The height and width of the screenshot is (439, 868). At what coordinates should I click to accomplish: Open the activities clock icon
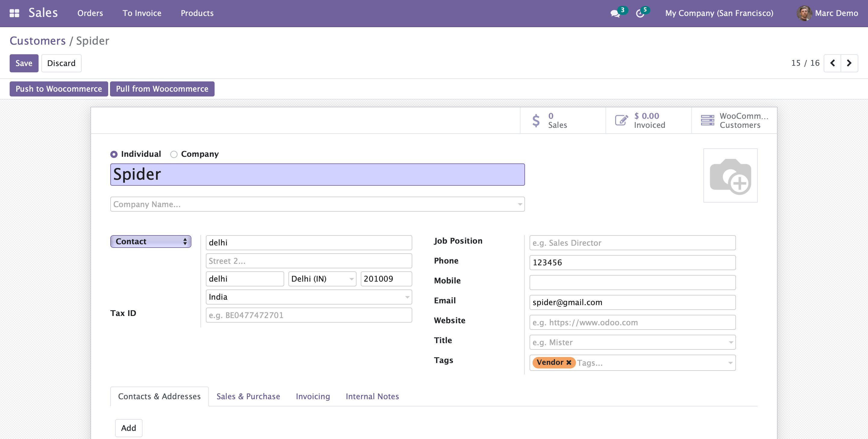point(640,14)
